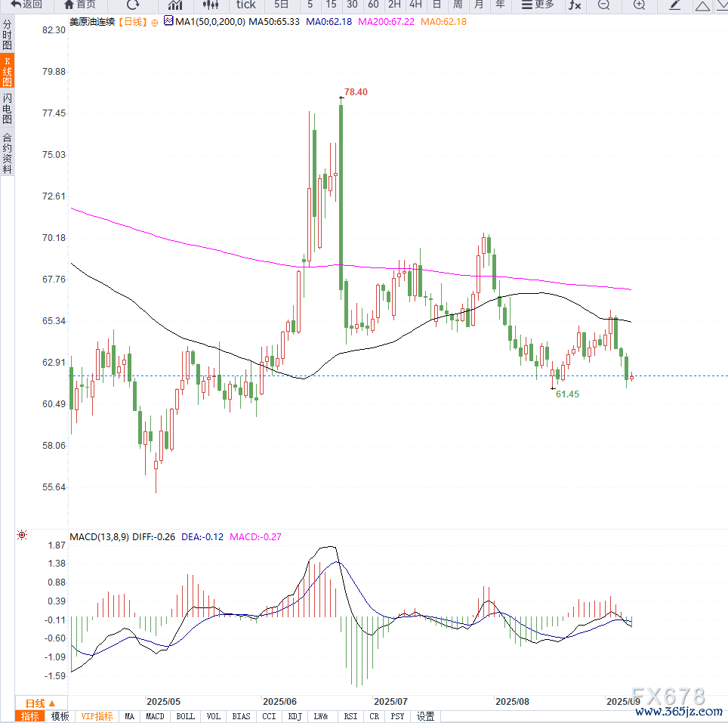Open 设置 indicator settings
Screen dimensions: 728x723
(426, 716)
